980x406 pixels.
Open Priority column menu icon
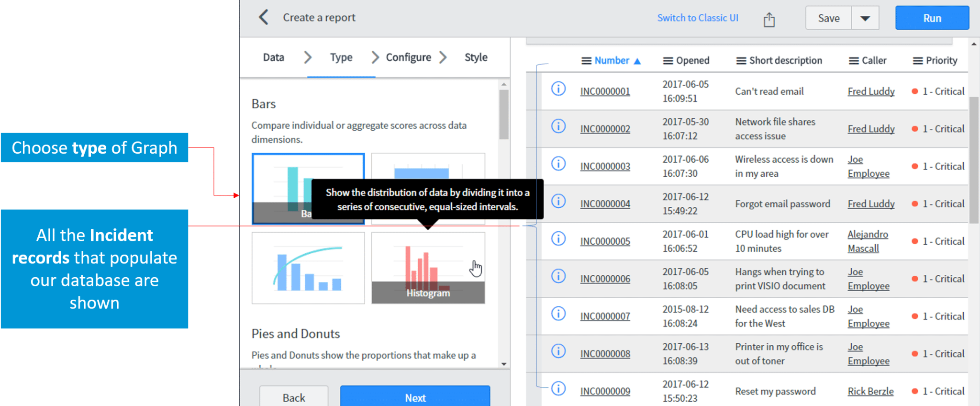pyautogui.click(x=918, y=61)
